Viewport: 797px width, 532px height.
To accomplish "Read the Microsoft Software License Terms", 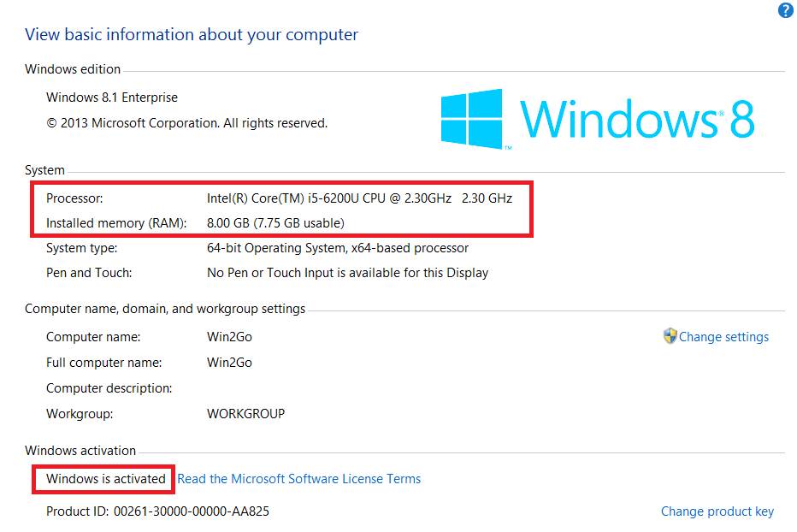I will pos(299,479).
